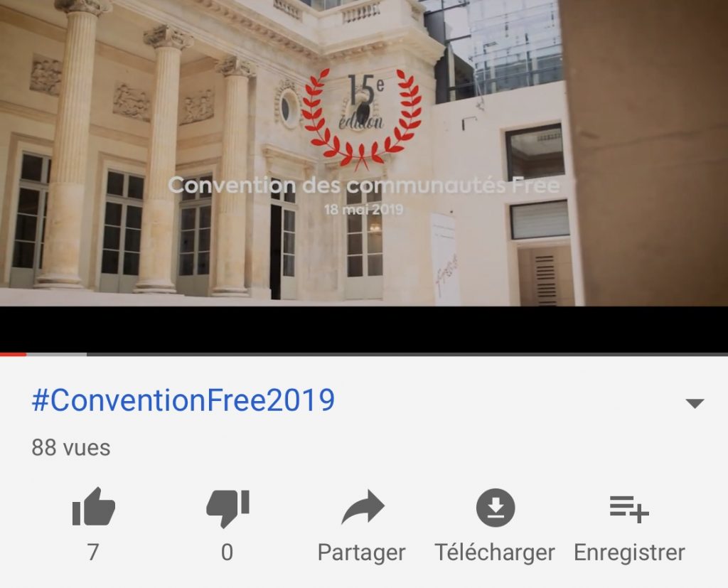Tap the Enregistrer playlist-add icon
Screen dimensions: 728x588
pos(629,508)
